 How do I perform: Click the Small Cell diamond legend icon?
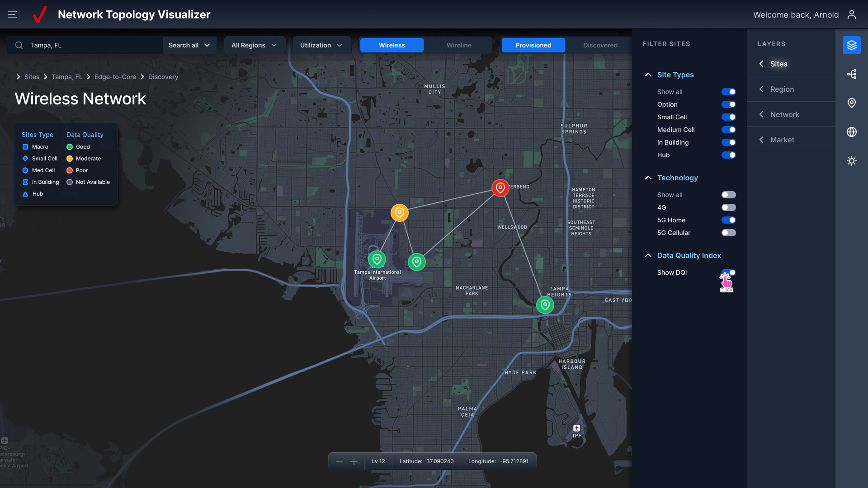[25, 159]
